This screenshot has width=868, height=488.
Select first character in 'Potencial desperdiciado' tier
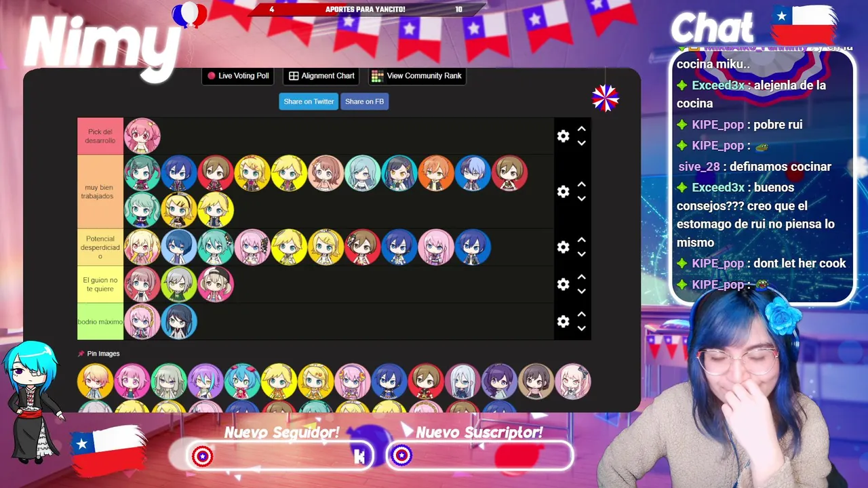click(142, 247)
